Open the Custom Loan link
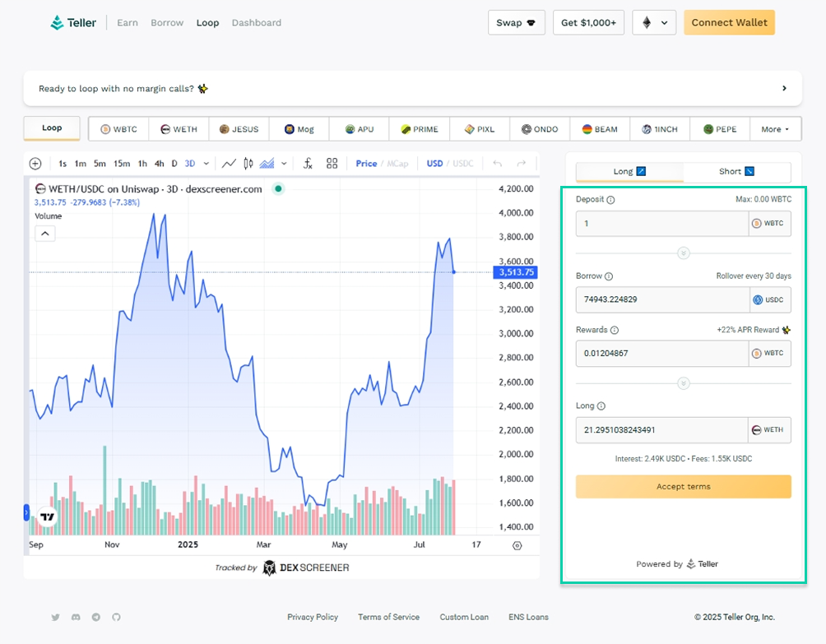 click(464, 617)
